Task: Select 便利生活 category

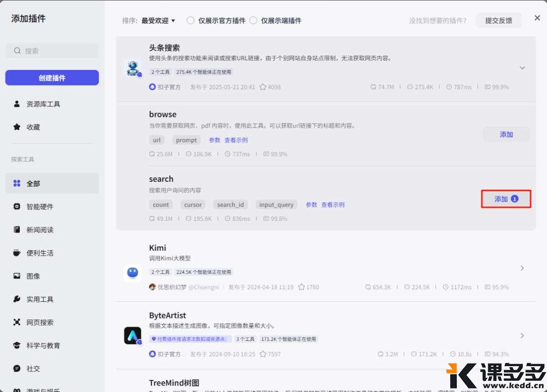Action: click(x=52, y=253)
